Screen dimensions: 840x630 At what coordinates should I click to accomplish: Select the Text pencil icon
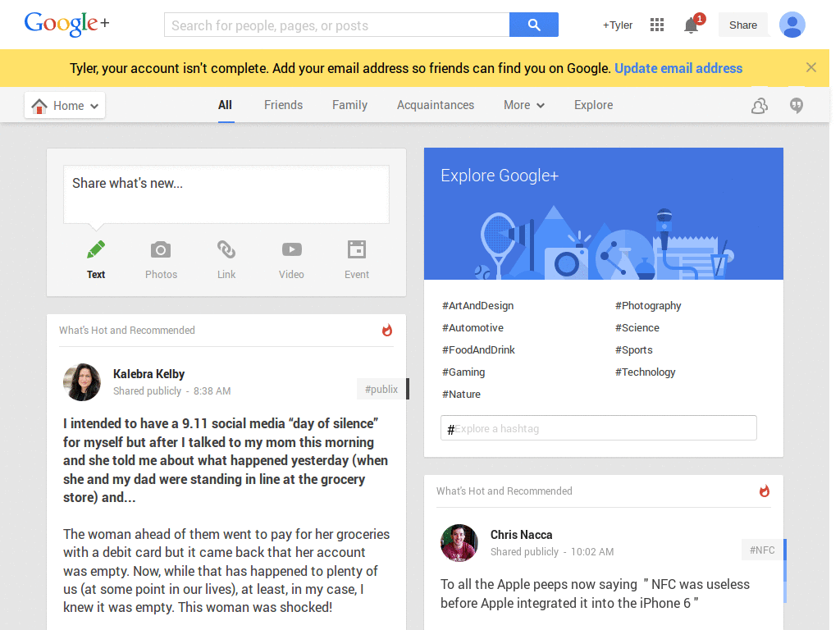pos(96,249)
